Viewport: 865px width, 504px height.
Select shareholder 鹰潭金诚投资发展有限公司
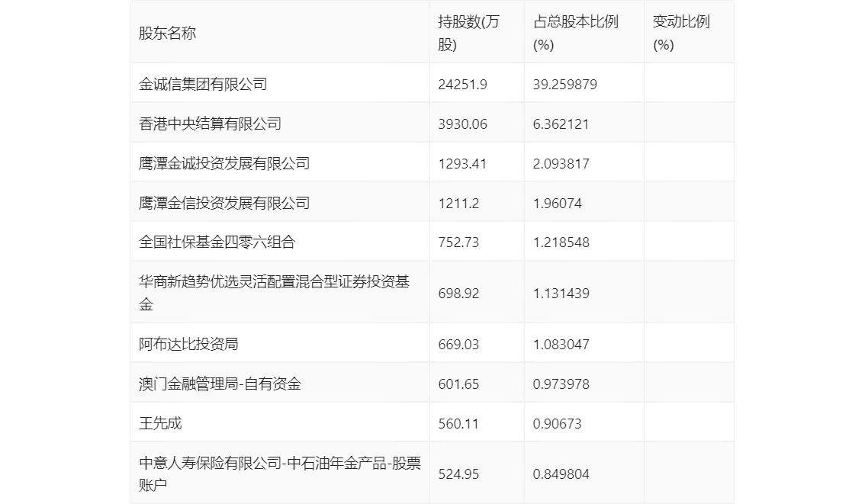coord(224,164)
